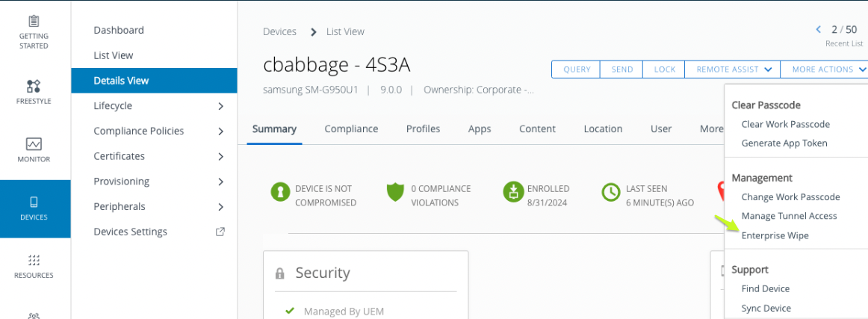Screen dimensions: 868x319
Task: Choose Clear Work Passcode option
Action: (785, 124)
